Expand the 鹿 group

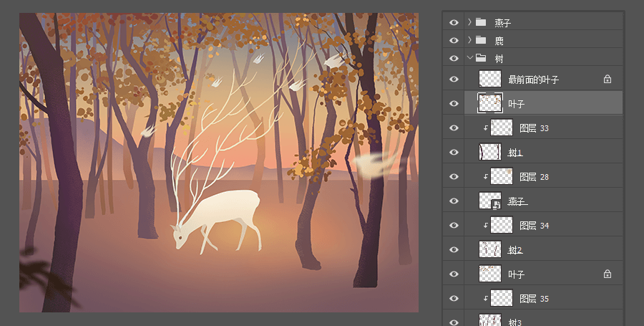tap(470, 40)
